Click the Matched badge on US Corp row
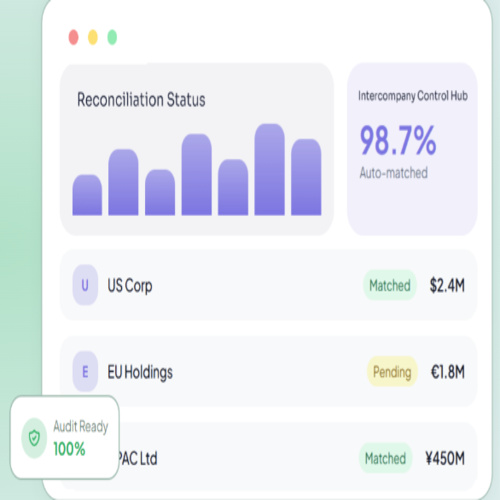This screenshot has height=500, width=500. pos(390,285)
